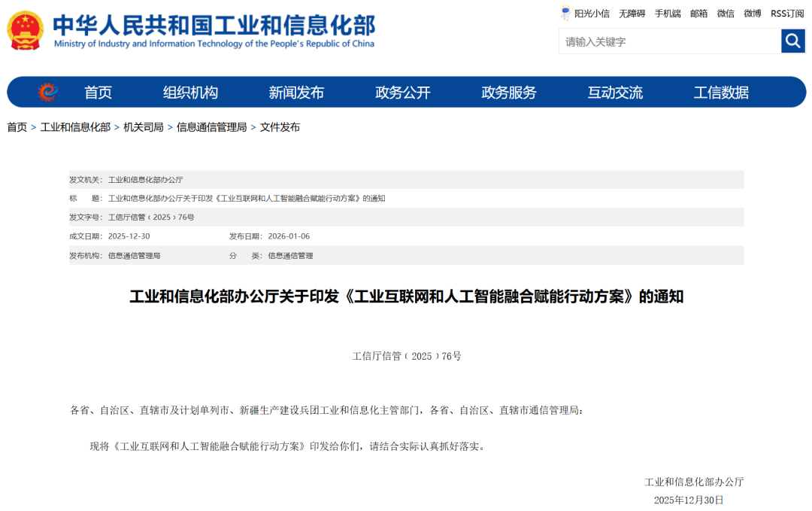Click the 发布日期 value 2026-01-06
The image size is (812, 511).
click(x=289, y=236)
